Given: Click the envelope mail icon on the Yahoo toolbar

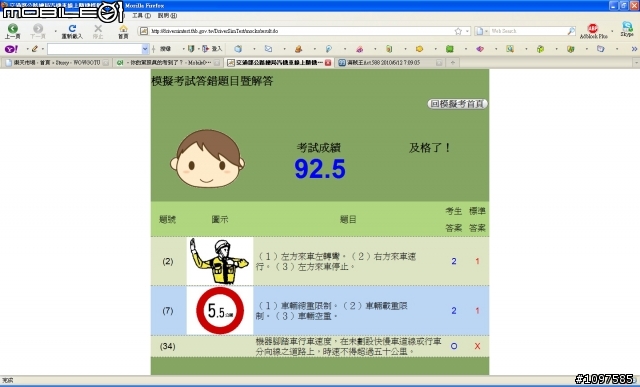Looking at the screenshot, I should pyautogui.click(x=268, y=49).
